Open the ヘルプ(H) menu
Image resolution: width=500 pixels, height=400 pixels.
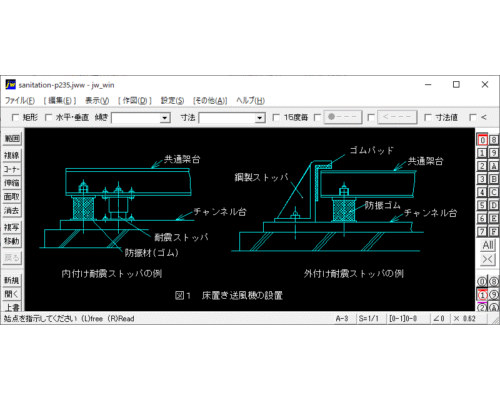click(x=250, y=100)
